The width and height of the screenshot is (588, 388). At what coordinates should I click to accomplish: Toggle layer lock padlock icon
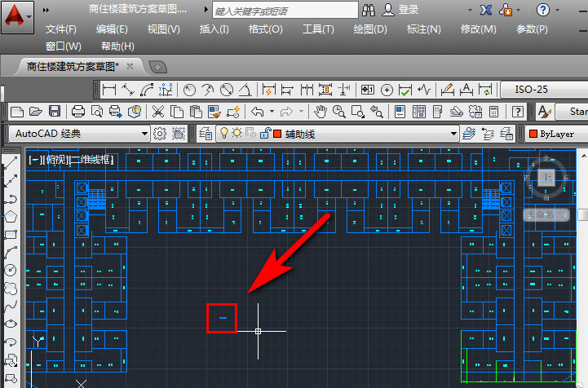point(266,133)
